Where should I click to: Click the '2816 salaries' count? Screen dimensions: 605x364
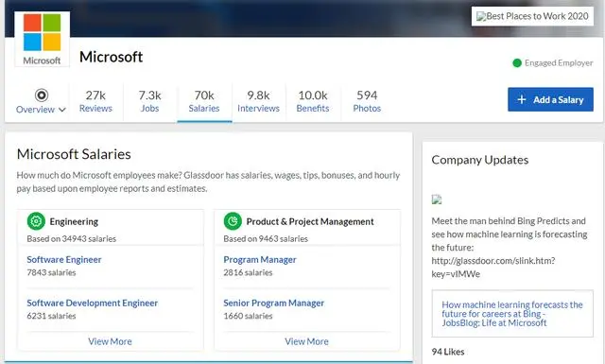tap(248, 272)
